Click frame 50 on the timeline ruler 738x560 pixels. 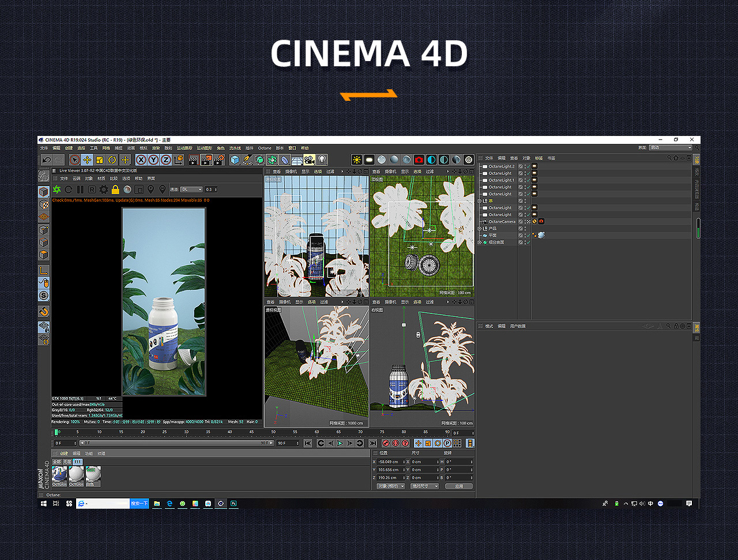(273, 432)
